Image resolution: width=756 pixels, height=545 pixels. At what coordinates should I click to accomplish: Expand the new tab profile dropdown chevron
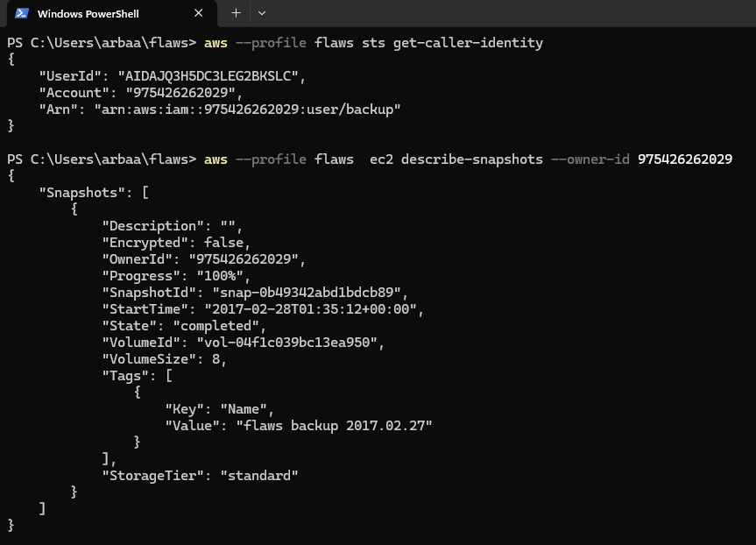[262, 13]
